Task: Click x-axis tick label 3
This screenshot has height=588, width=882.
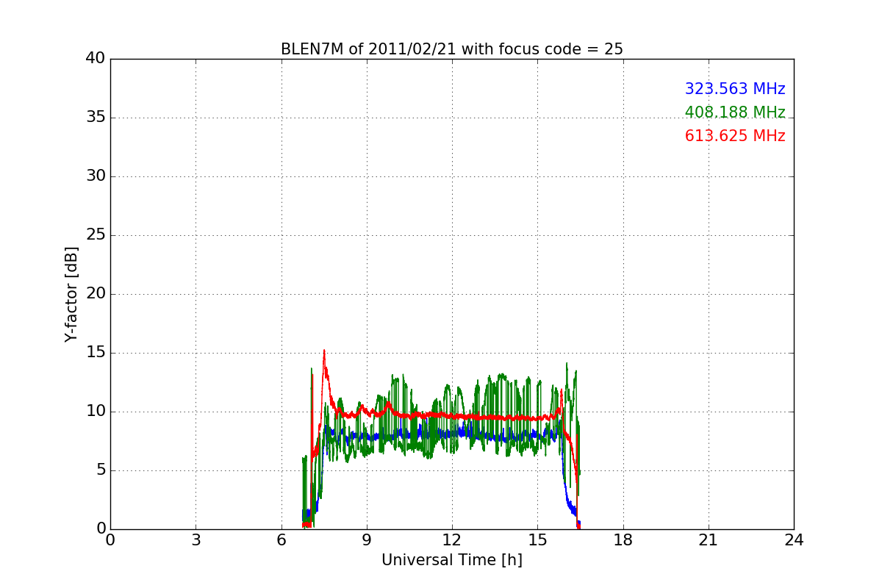Action: pos(196,540)
